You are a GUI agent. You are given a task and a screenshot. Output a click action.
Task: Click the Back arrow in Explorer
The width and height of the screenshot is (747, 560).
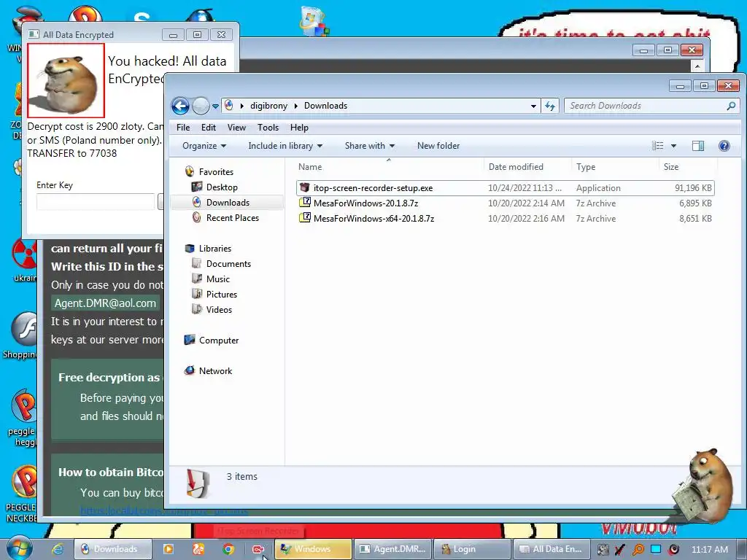pos(181,106)
